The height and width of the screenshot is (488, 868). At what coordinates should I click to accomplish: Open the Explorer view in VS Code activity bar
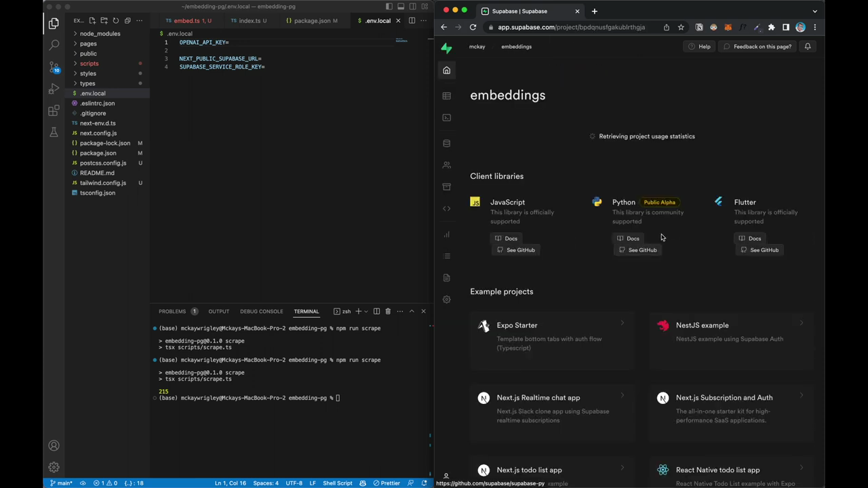tap(54, 24)
